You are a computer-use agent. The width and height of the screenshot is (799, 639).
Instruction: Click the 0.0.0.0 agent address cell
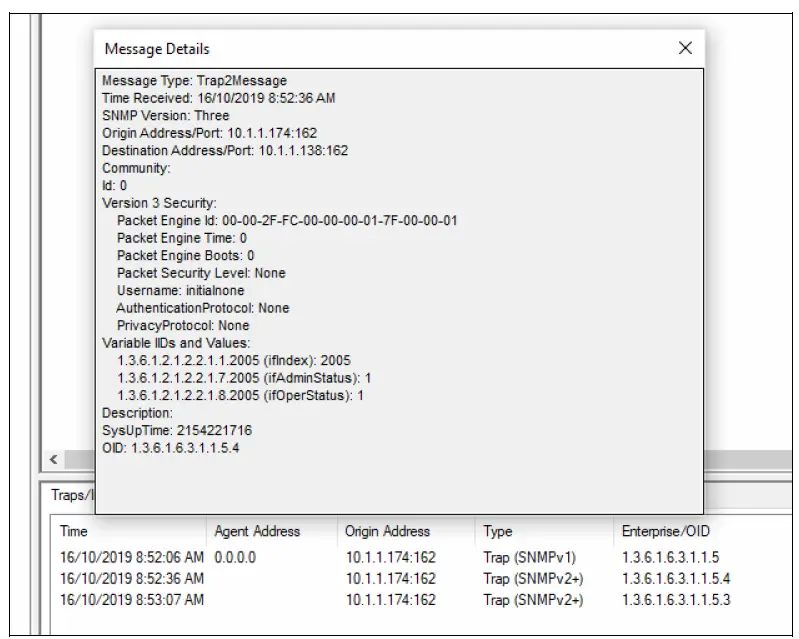[x=235, y=557]
